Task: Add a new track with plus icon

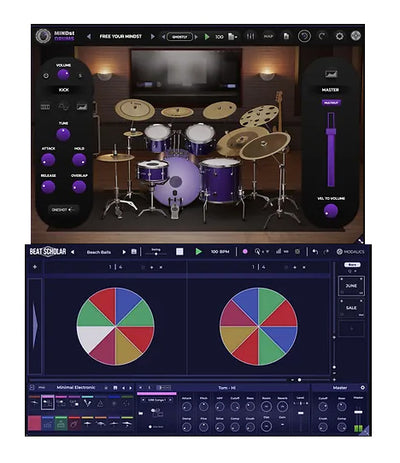Action: point(35,267)
